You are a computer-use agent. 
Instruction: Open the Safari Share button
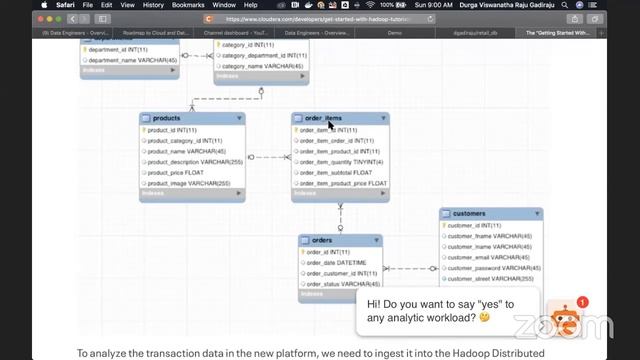click(x=575, y=19)
